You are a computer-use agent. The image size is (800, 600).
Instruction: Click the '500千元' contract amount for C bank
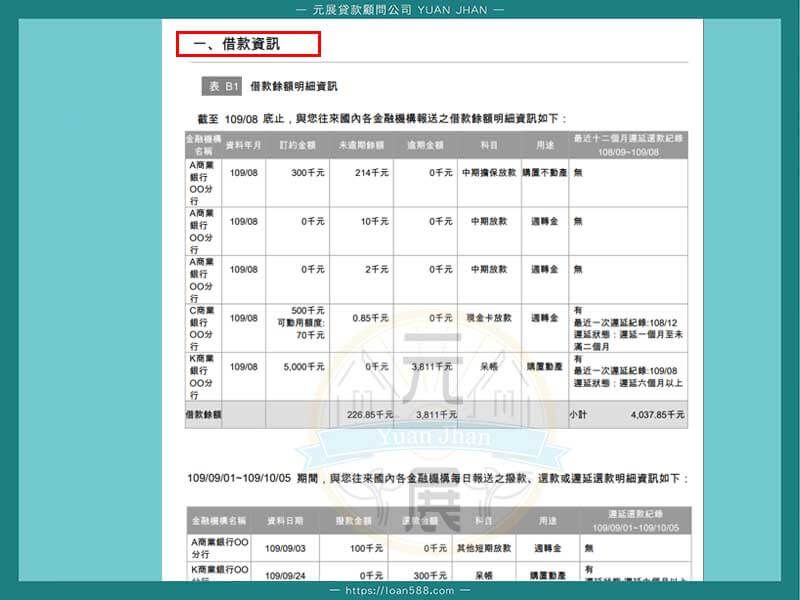[x=308, y=311]
